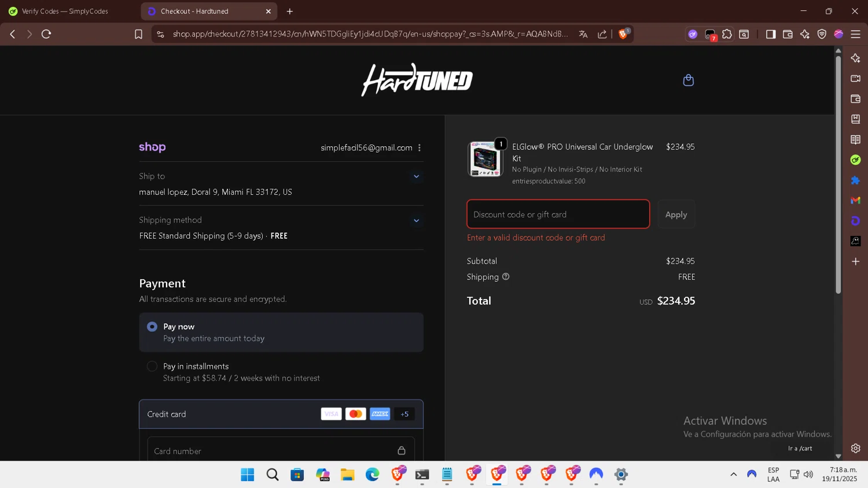Screen dimensions: 868x488
Task: Open Microsoft Store from taskbar
Action: tap(297, 474)
